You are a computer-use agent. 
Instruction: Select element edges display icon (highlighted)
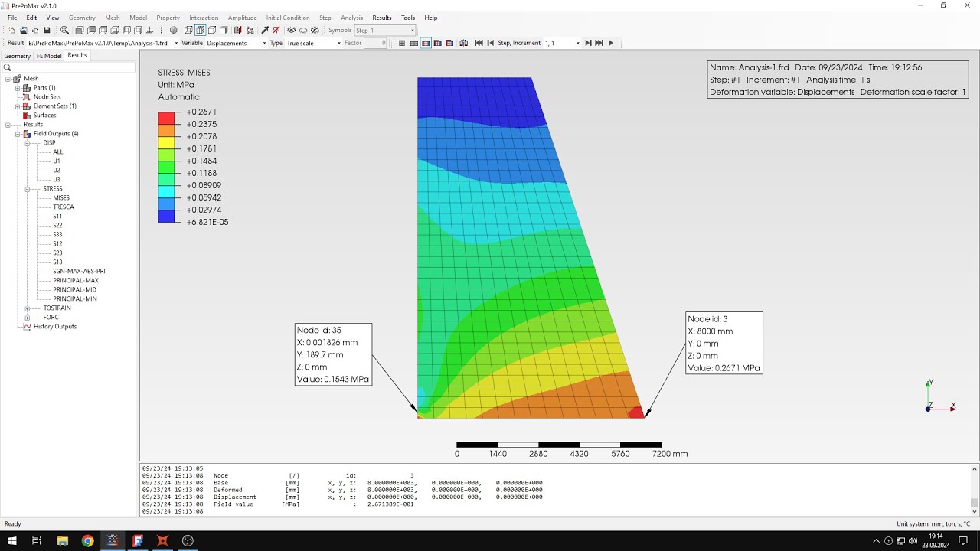click(200, 30)
